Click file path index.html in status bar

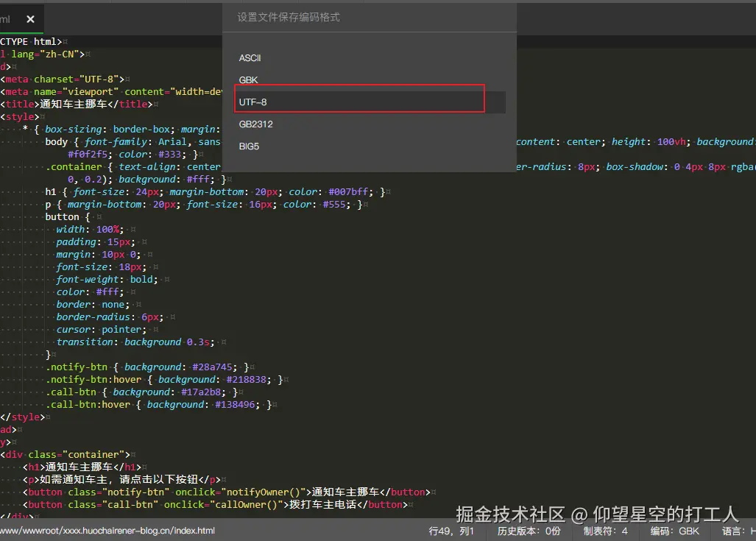(x=107, y=531)
